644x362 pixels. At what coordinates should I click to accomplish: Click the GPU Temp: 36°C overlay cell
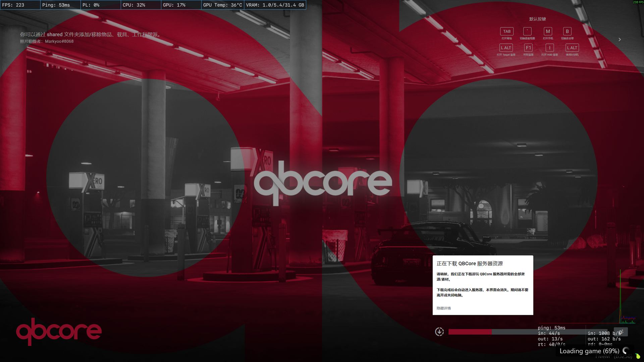click(223, 5)
